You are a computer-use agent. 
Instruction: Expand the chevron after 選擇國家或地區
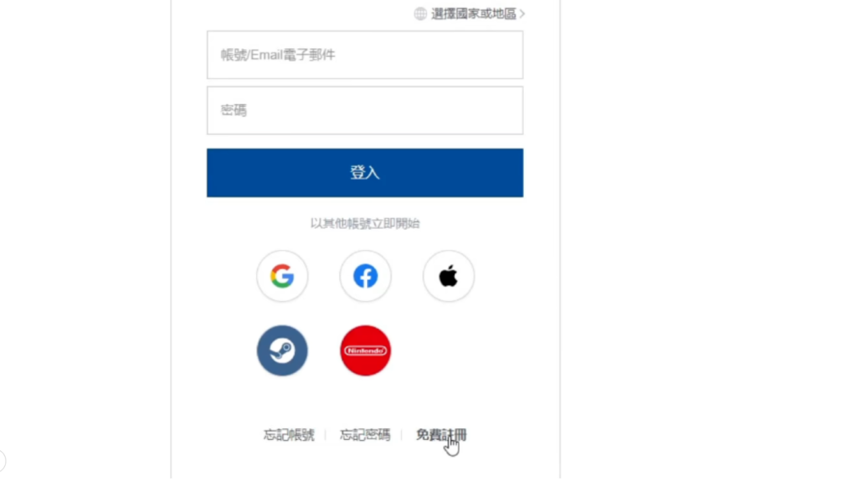pyautogui.click(x=522, y=14)
